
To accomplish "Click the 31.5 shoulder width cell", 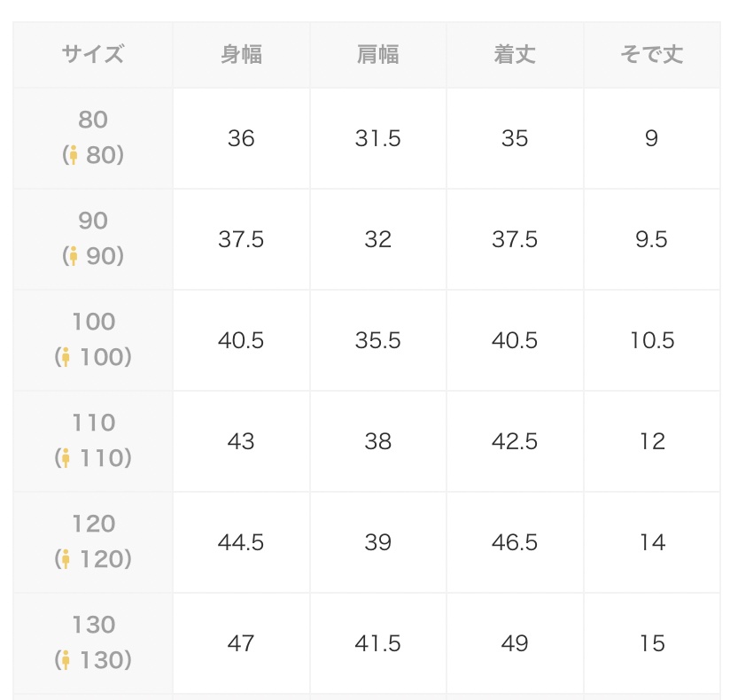I will [378, 138].
